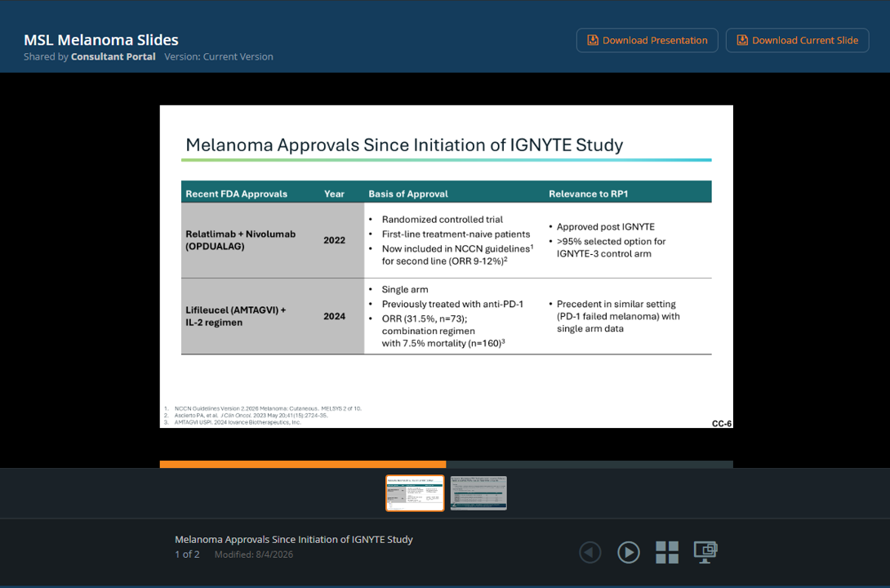Click 'Version: Current Version' text

coord(219,56)
